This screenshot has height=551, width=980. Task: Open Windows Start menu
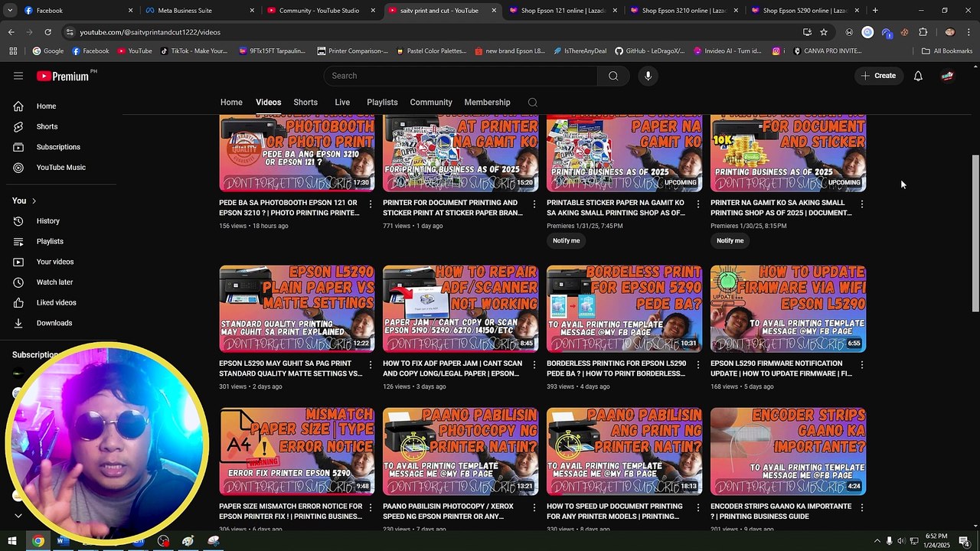[11, 541]
